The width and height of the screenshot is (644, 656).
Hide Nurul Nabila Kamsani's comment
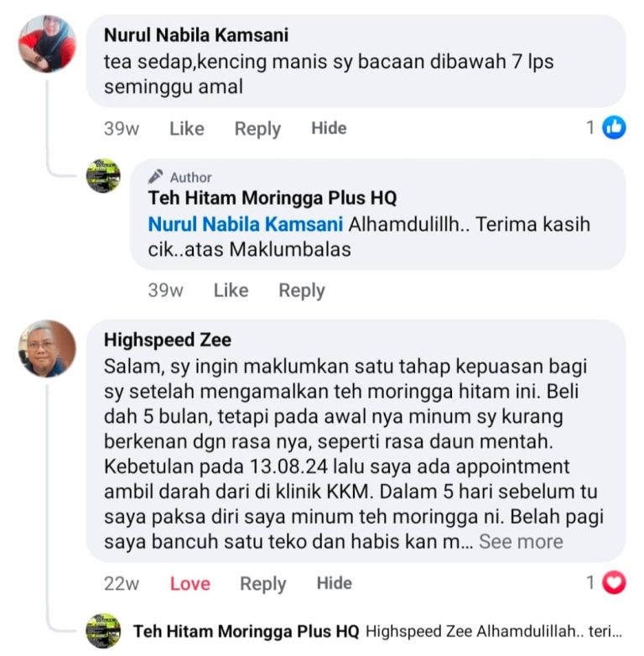pyautogui.click(x=329, y=128)
